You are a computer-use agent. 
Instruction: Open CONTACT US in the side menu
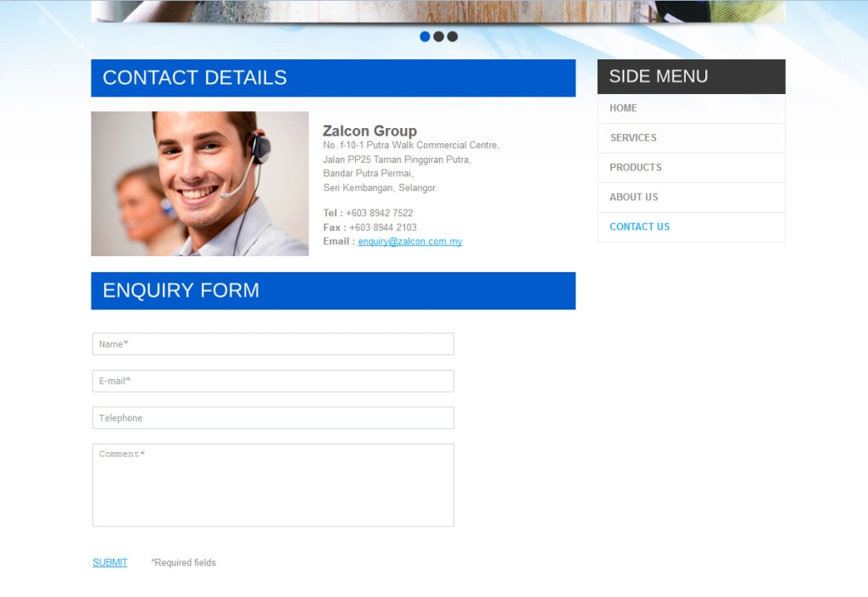click(691, 227)
